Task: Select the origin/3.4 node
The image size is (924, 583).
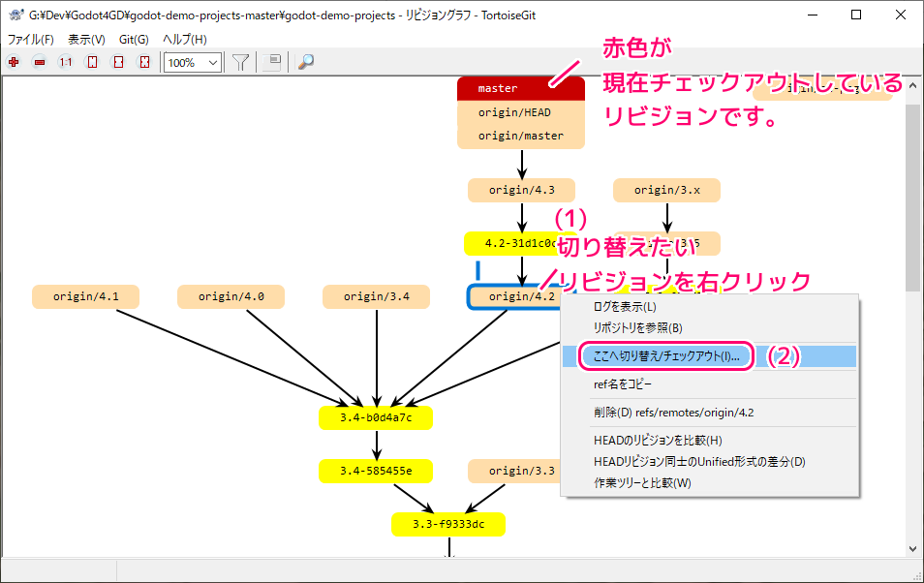Action: pyautogui.click(x=377, y=296)
